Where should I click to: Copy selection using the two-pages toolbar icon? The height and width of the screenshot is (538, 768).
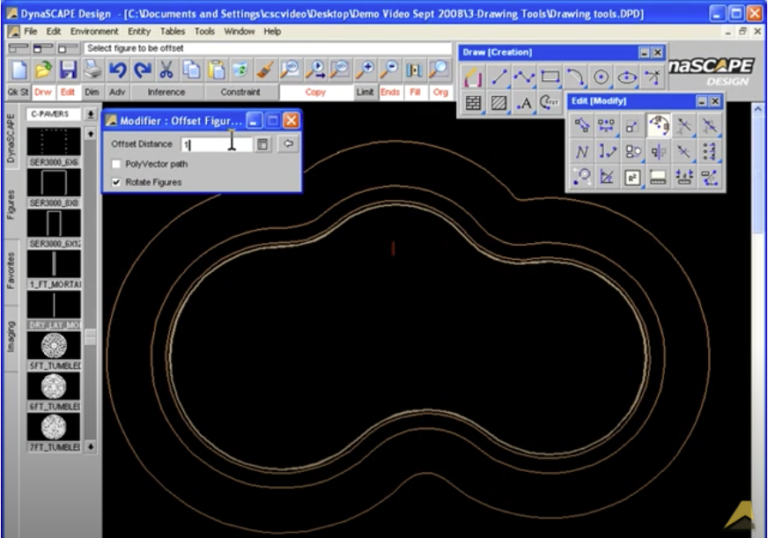(x=191, y=70)
